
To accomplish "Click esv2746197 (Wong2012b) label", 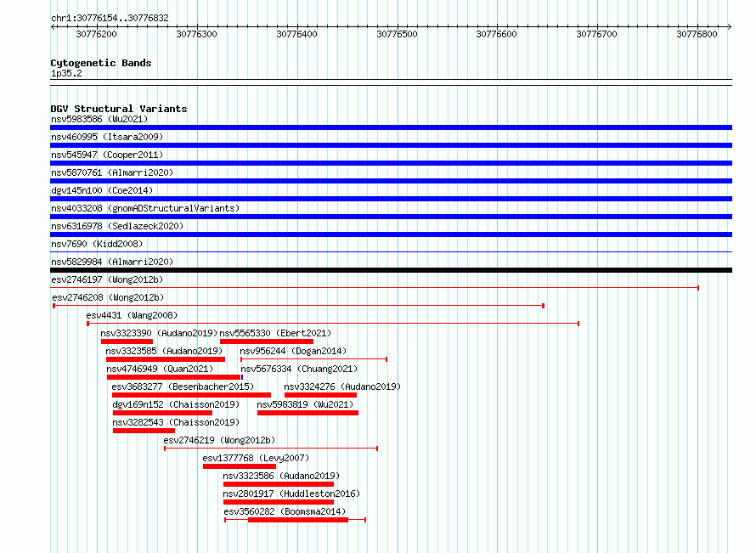I will pyautogui.click(x=107, y=279).
